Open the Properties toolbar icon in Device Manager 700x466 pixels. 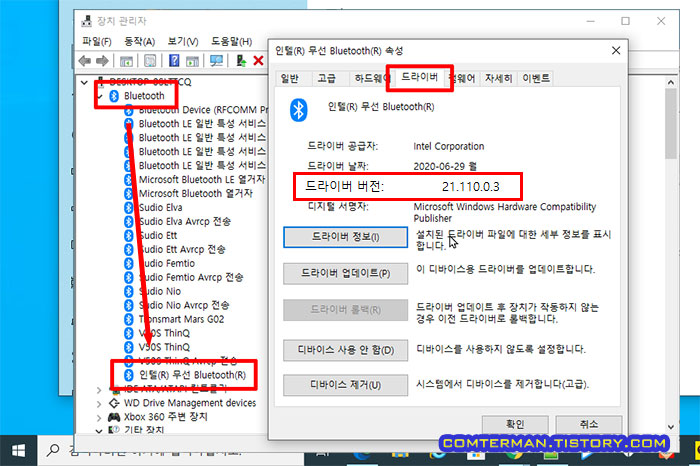click(x=150, y=61)
